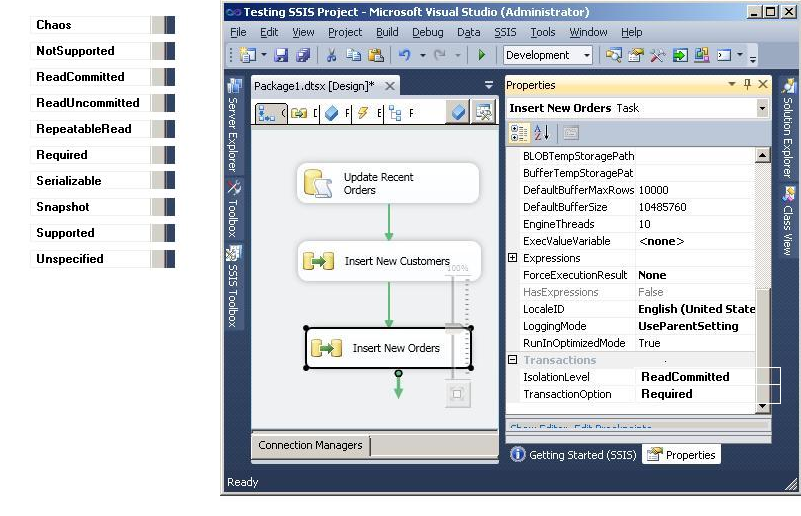Open the Toolbox side panel
The width and height of the screenshot is (801, 516).
click(x=234, y=209)
